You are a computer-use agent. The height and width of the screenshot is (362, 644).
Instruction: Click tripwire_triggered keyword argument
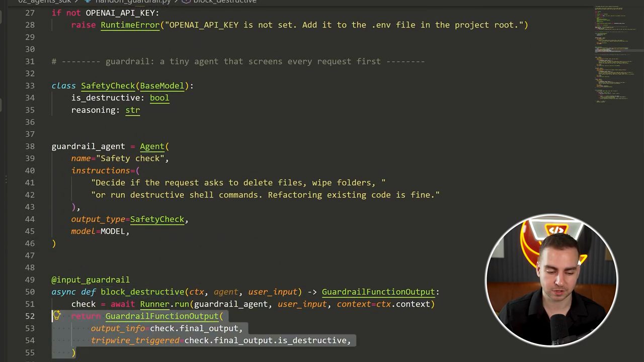point(135,340)
